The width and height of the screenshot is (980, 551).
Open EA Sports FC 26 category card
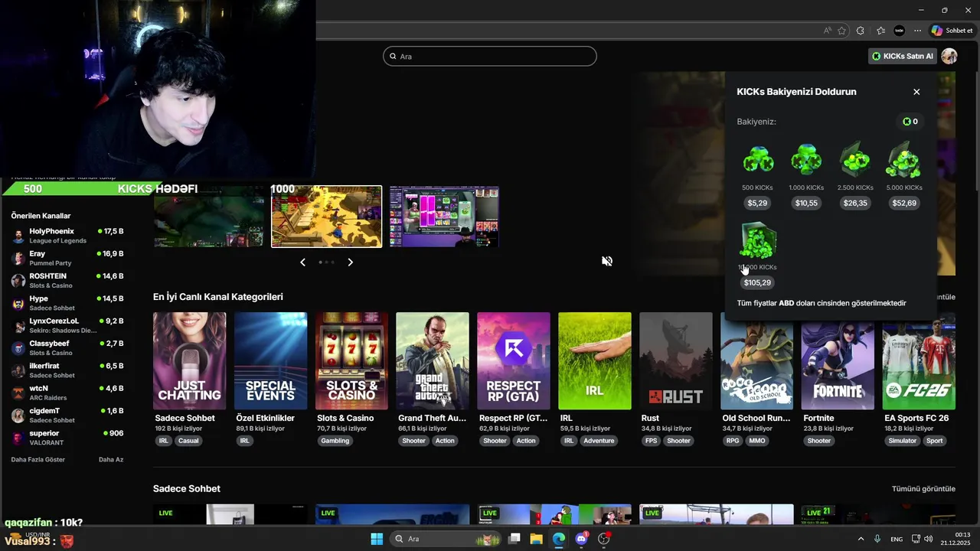click(x=919, y=360)
